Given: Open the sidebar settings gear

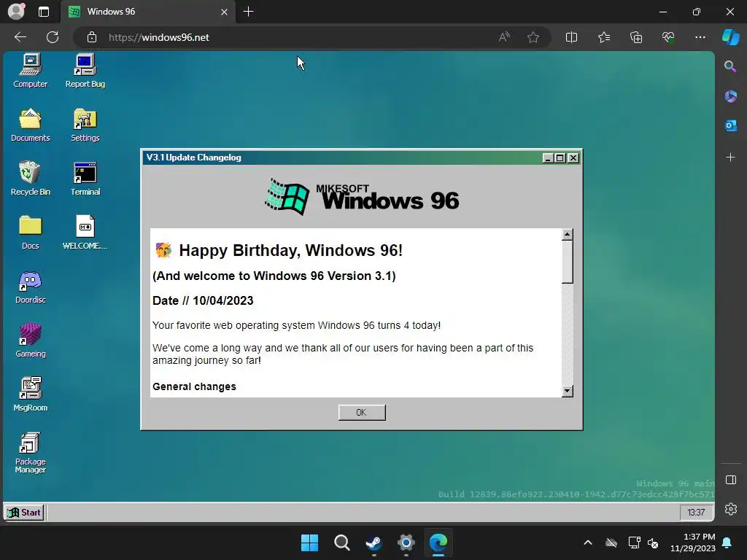Looking at the screenshot, I should click(x=731, y=509).
